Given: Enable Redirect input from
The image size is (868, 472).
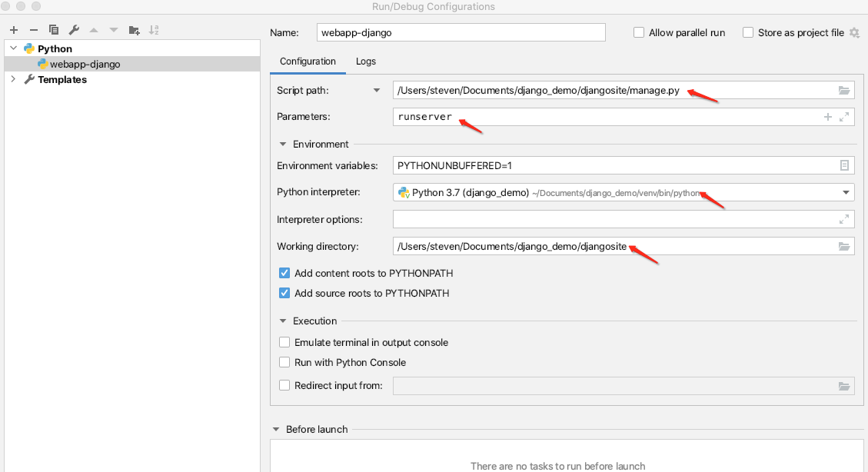Looking at the screenshot, I should [x=284, y=385].
